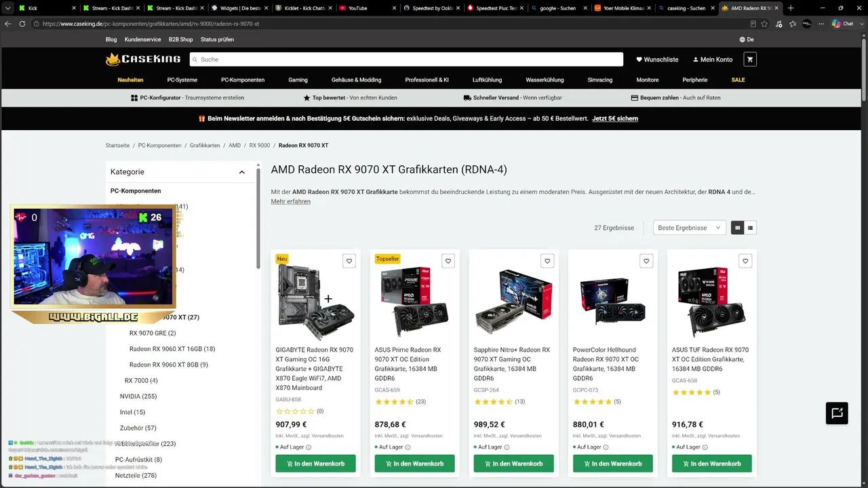Open the Professionell & KI menu
Screen dimensions: 868x488
click(427, 80)
